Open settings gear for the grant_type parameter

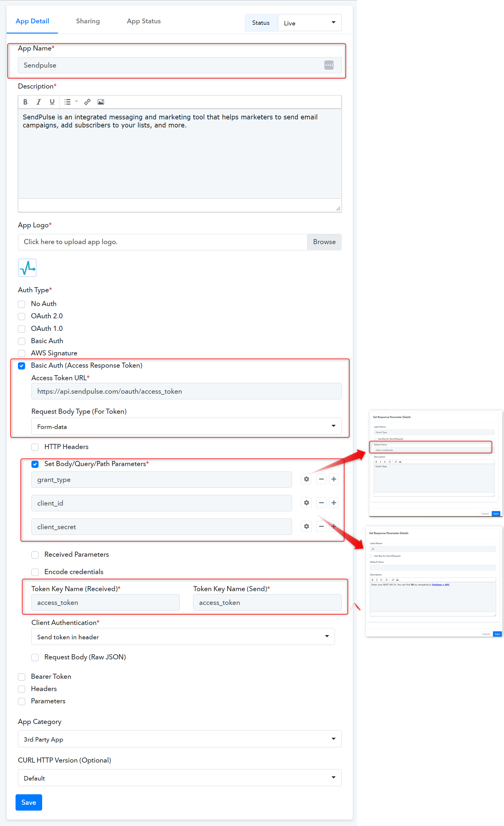pos(306,479)
